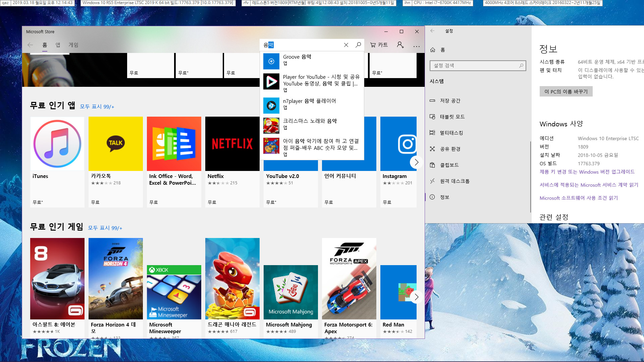Image resolution: width=644 pixels, height=362 pixels.
Task: Open Microsoft 소프트웨어 사용 조건 읽기 link
Action: click(579, 198)
